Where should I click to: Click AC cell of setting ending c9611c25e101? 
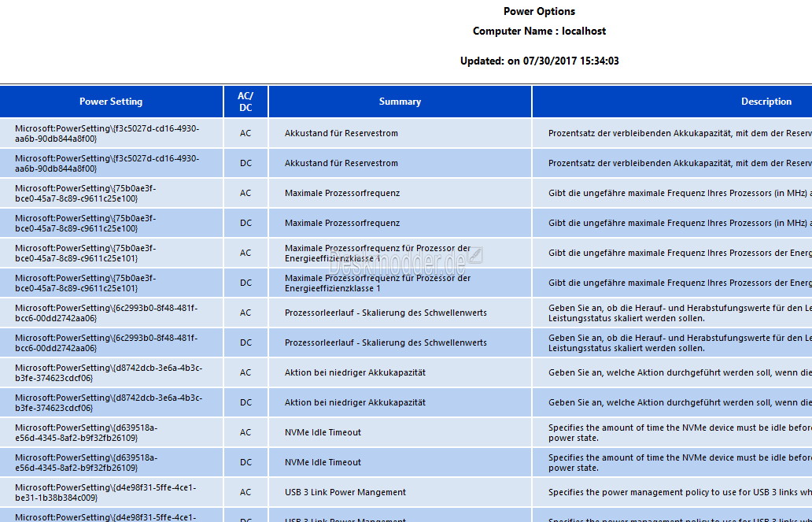point(245,253)
